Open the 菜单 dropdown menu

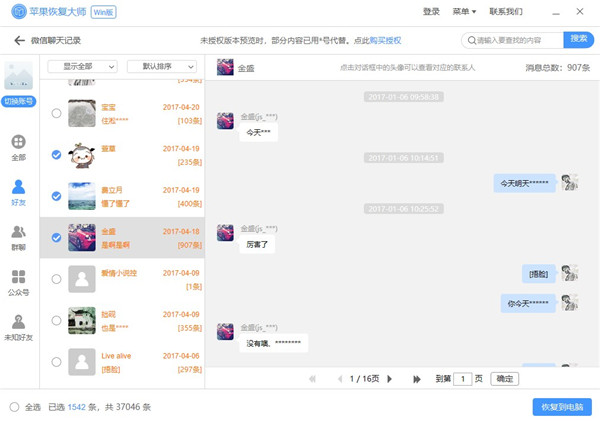(x=464, y=11)
